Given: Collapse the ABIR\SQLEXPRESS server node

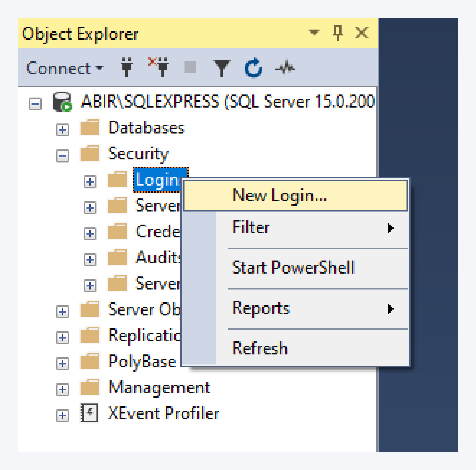Looking at the screenshot, I should point(35,104).
